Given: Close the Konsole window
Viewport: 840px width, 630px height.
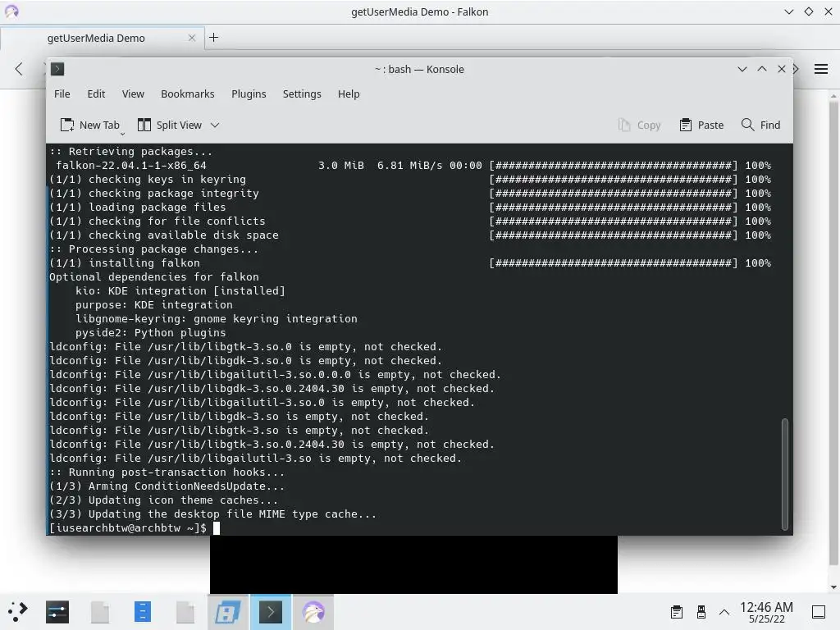Looking at the screenshot, I should point(782,69).
